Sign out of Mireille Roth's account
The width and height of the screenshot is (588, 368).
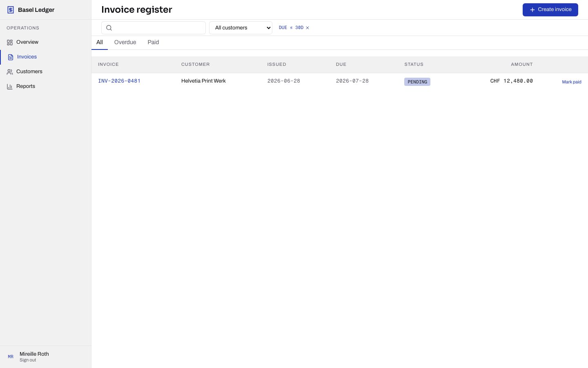click(x=28, y=360)
